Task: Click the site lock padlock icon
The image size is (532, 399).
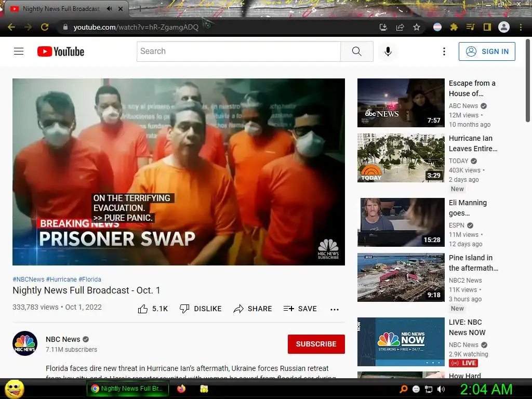Action: 65,27
